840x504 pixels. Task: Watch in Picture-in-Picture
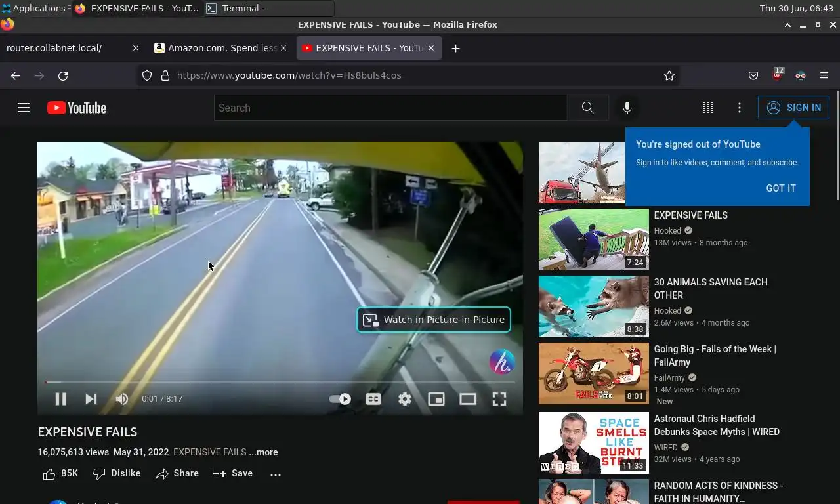[x=434, y=320]
